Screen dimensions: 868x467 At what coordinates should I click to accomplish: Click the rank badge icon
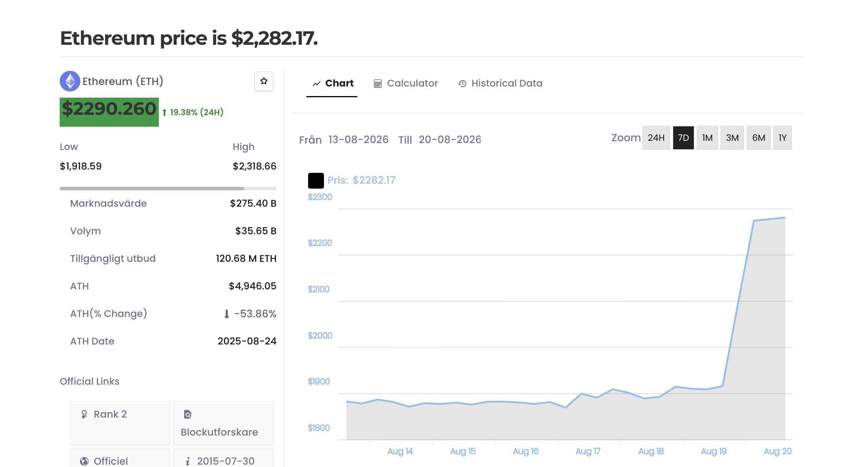point(84,414)
